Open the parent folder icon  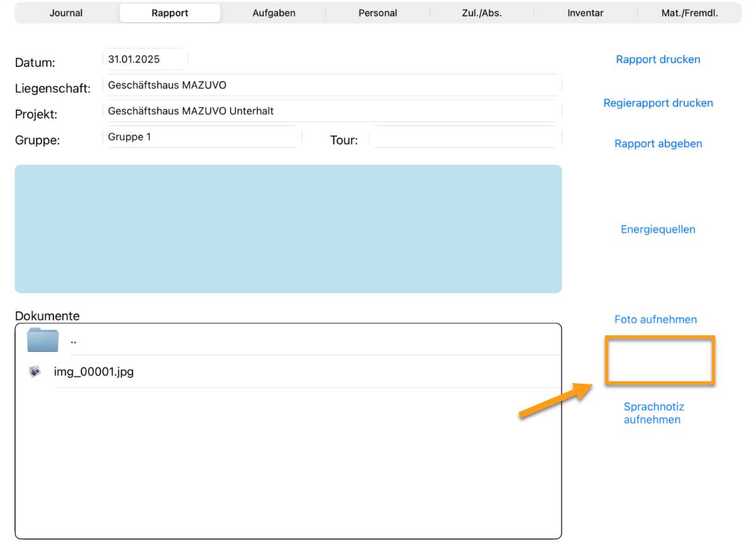click(x=43, y=340)
